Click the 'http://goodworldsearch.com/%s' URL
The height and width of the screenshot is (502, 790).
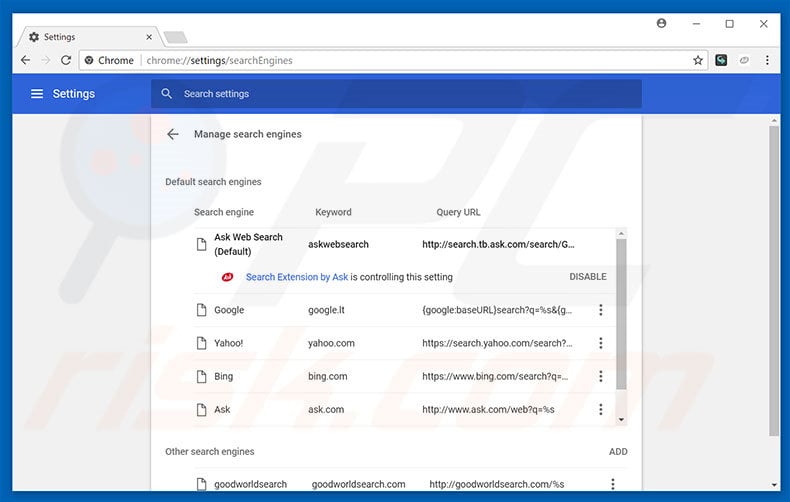(497, 484)
